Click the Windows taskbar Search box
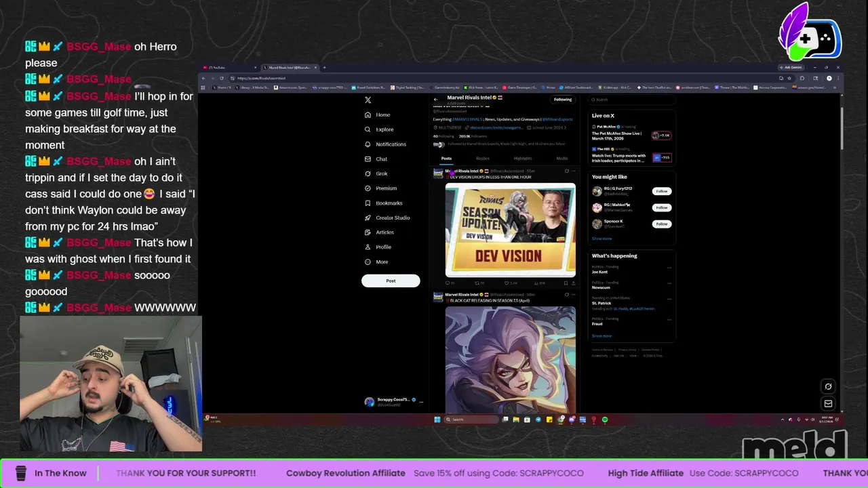 tap(471, 420)
